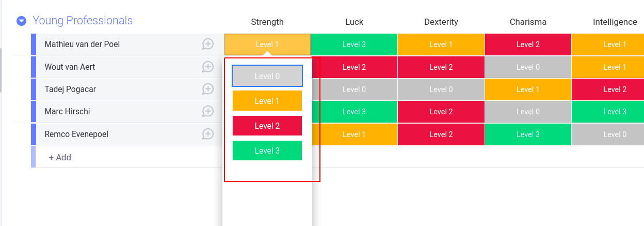Open Wout van Aert's Charisma status
This screenshot has height=226, width=644.
tap(528, 67)
